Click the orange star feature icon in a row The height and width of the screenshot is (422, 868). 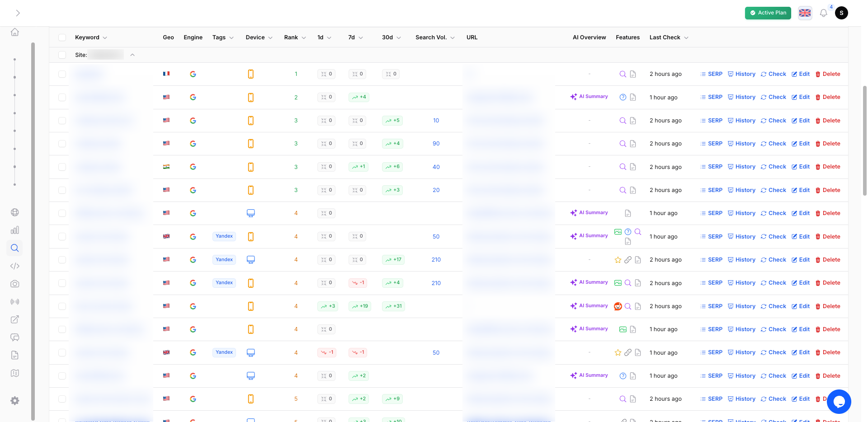pos(618,260)
